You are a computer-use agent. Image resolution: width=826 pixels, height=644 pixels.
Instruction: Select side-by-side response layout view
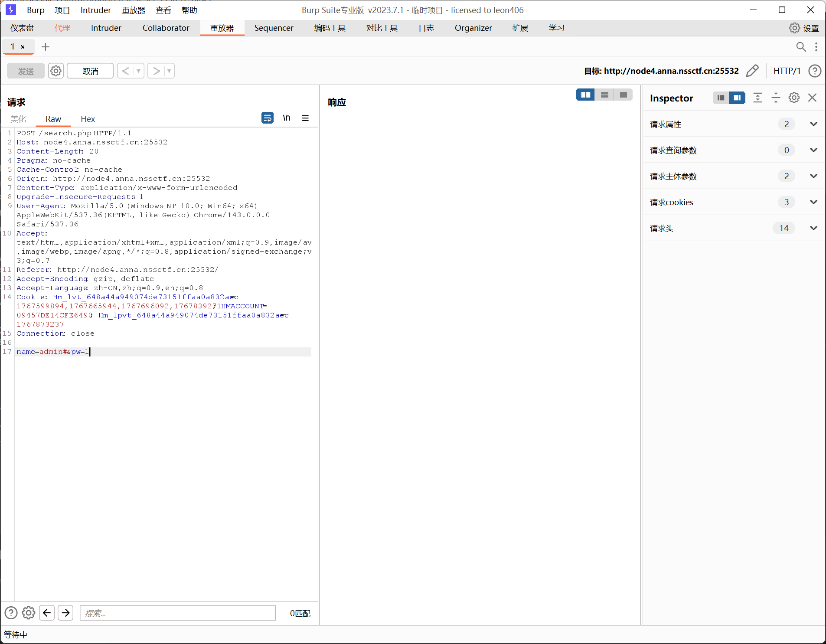pos(585,95)
